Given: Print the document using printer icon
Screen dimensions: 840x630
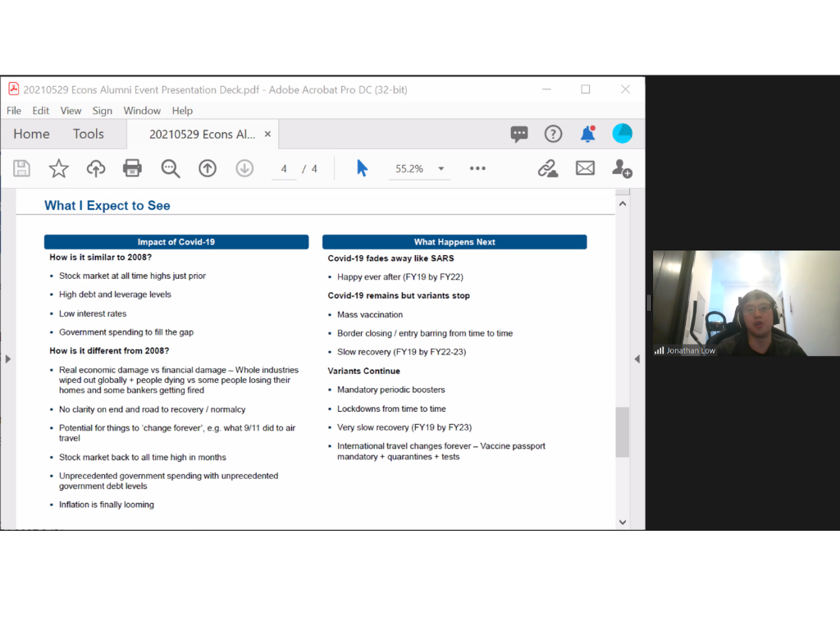Looking at the screenshot, I should [x=132, y=168].
